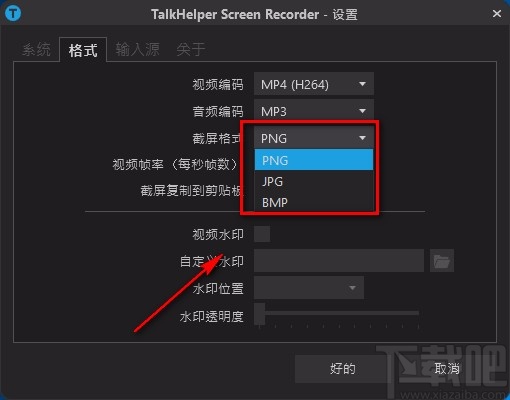The height and width of the screenshot is (400, 510).
Task: Click the 视频编码 label text
Action: [218, 85]
